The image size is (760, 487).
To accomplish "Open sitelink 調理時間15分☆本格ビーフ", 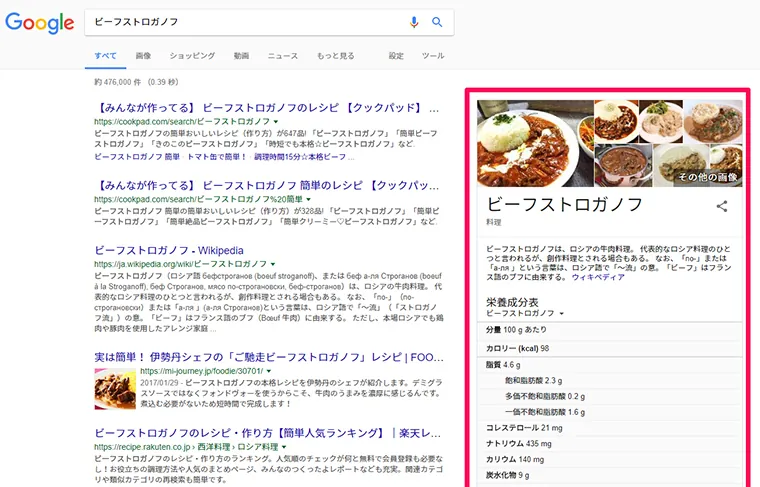I will point(301,157).
